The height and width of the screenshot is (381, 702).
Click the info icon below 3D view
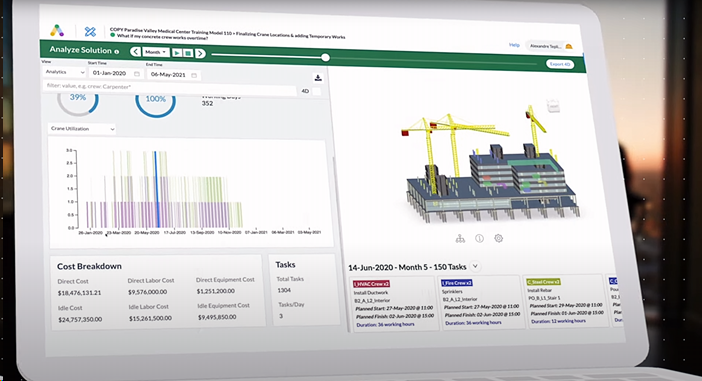click(479, 239)
